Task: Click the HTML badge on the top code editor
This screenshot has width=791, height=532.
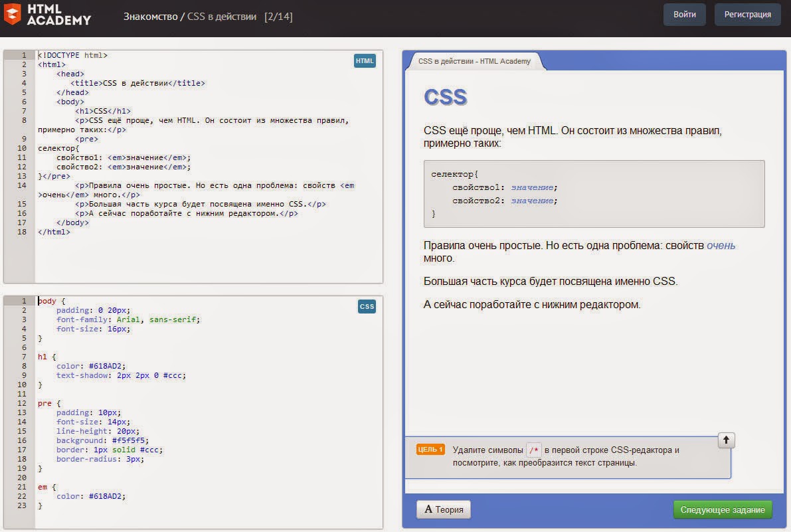Action: [365, 60]
